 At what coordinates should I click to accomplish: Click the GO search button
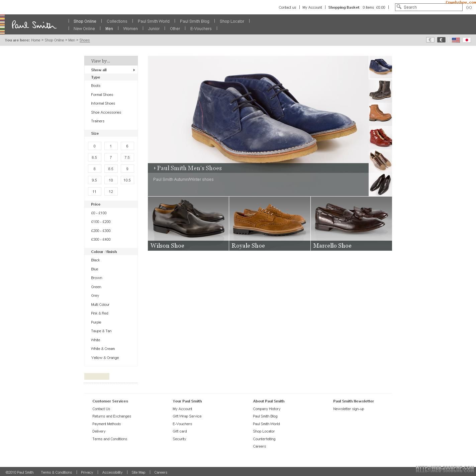(x=469, y=7)
